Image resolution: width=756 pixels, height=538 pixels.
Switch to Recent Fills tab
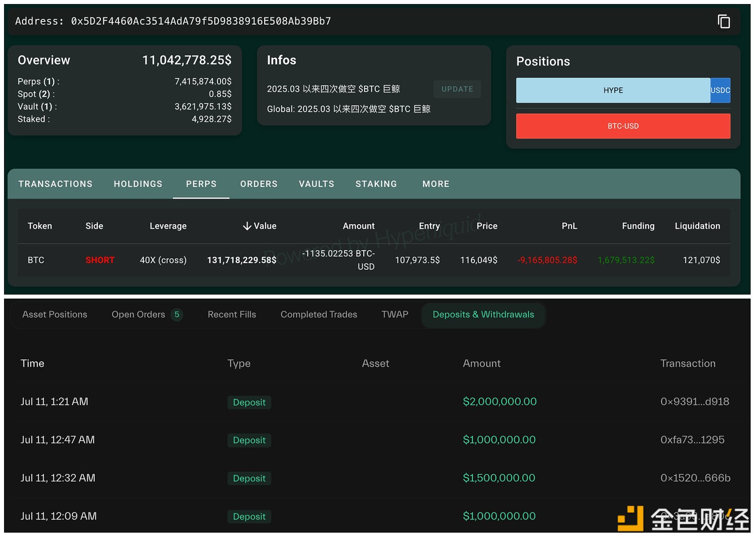tap(231, 315)
